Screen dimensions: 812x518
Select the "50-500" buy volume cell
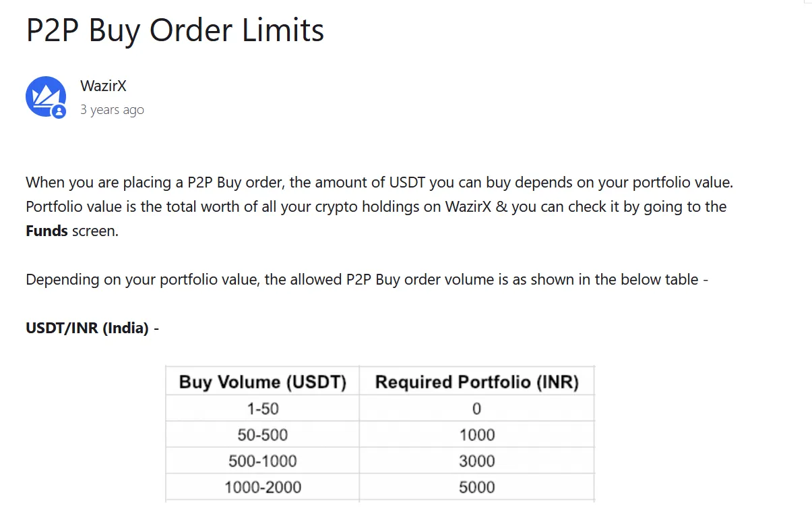pyautogui.click(x=263, y=435)
